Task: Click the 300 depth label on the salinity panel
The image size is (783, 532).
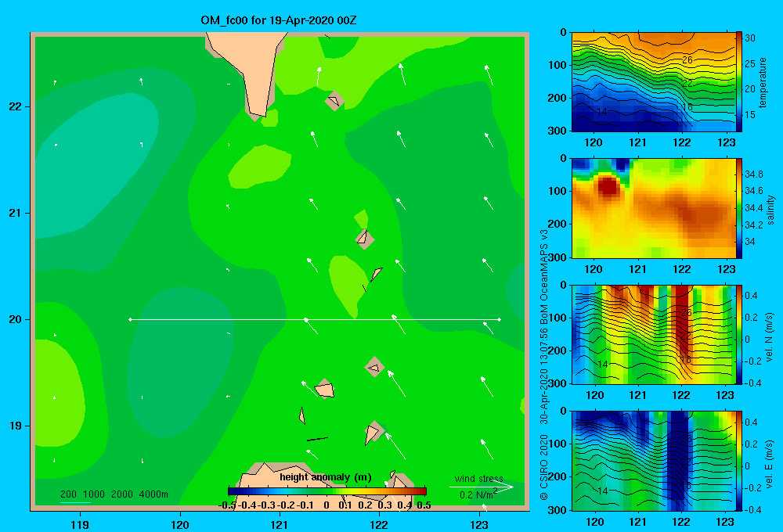Action: tap(557, 257)
